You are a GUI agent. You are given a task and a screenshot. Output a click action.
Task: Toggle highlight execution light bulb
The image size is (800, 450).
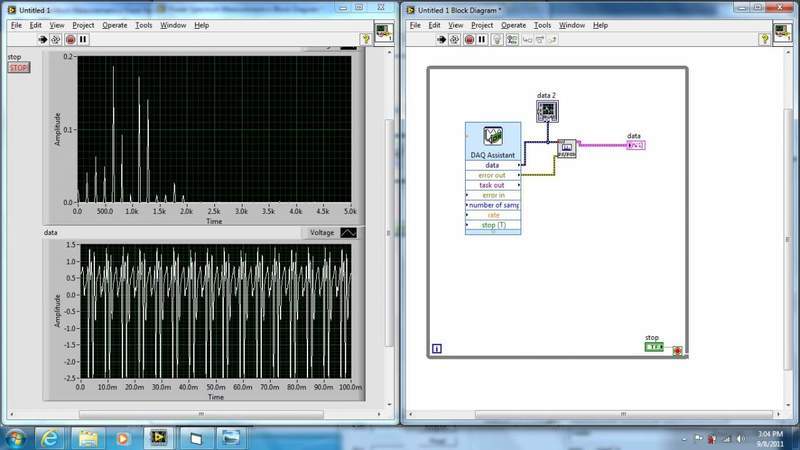(x=496, y=39)
